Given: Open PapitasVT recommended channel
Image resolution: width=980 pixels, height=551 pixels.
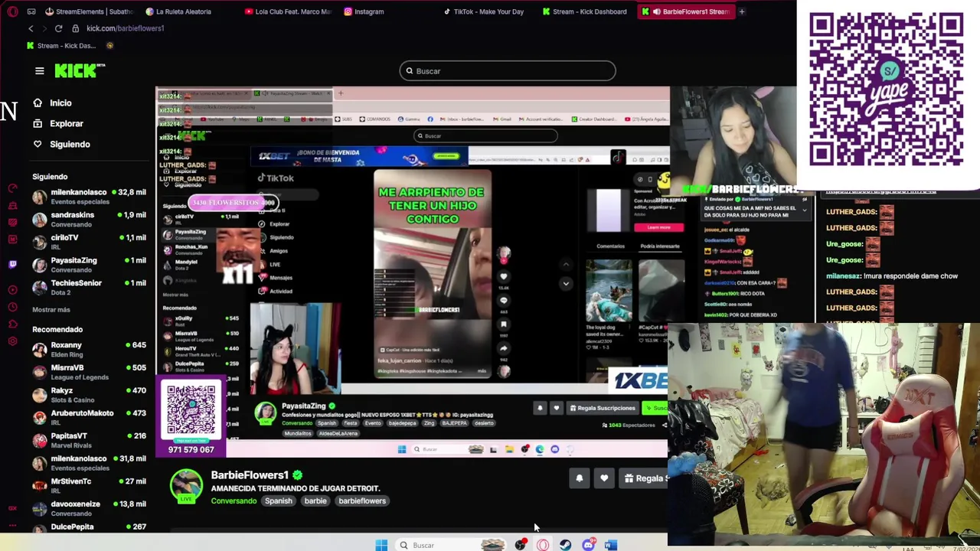Looking at the screenshot, I should pyautogui.click(x=89, y=440).
